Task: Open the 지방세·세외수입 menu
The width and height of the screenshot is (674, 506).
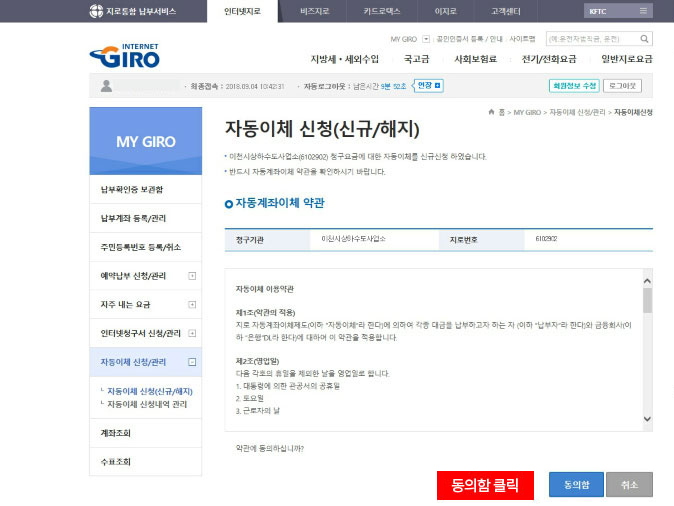Action: (345, 59)
